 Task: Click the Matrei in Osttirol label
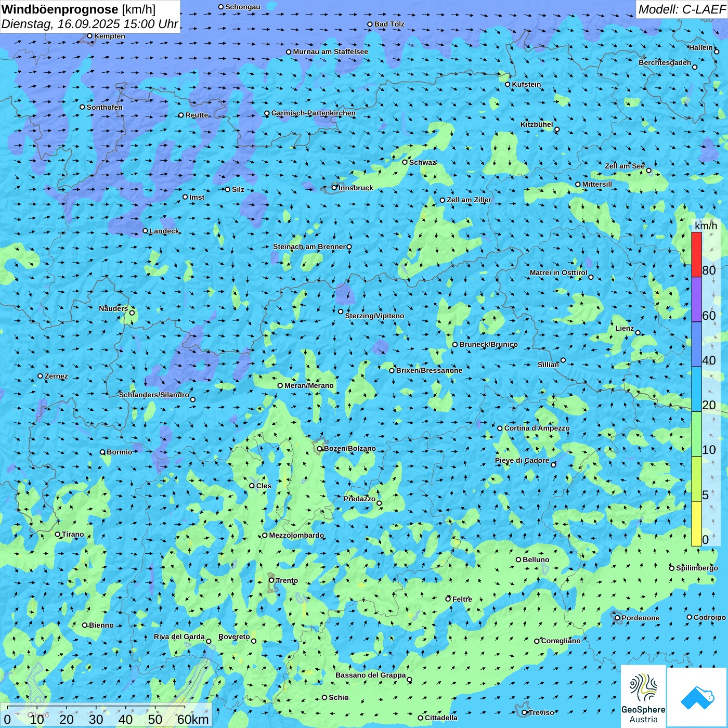[558, 272]
